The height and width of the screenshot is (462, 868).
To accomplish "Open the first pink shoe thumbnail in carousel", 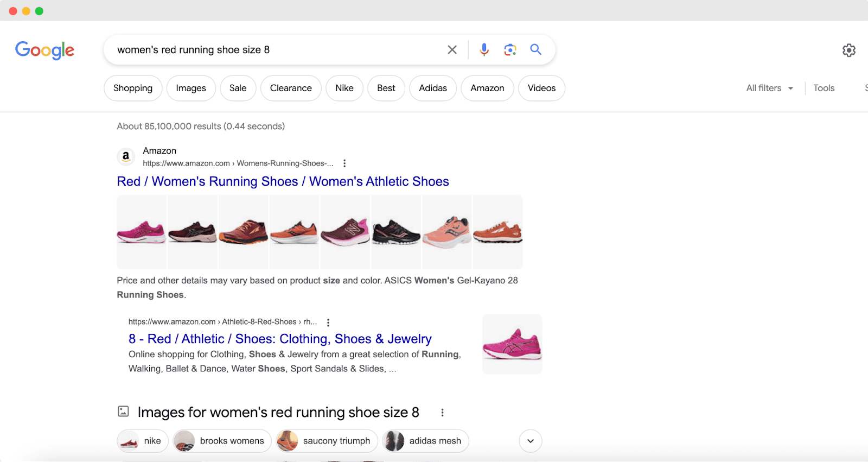I will [x=142, y=232].
